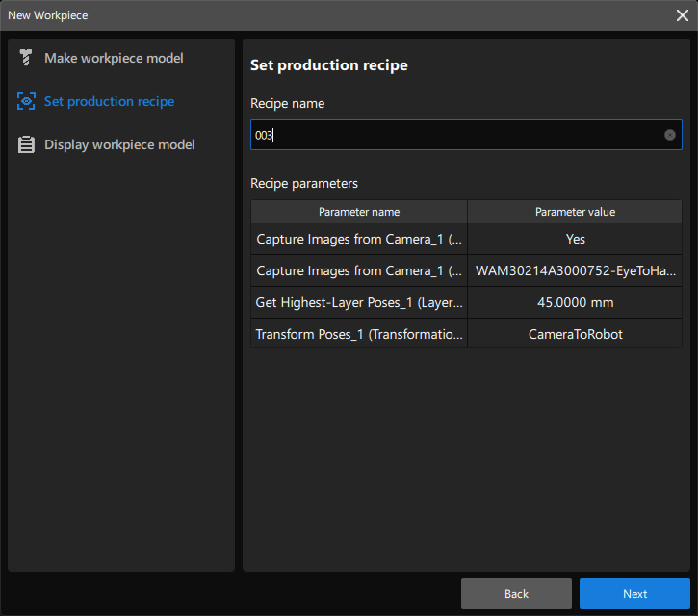
Task: Click the clipboard icon beside Display workpiece model
Action: coord(26,145)
